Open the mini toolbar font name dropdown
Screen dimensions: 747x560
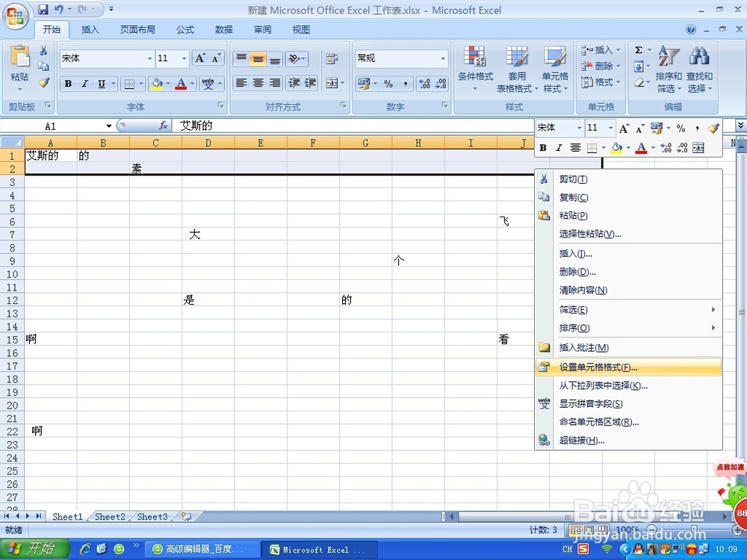click(x=580, y=128)
